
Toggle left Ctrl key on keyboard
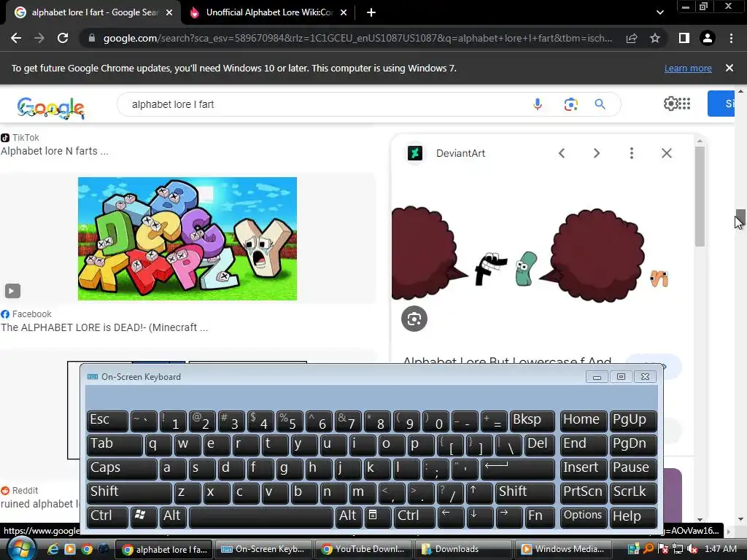[107, 517]
